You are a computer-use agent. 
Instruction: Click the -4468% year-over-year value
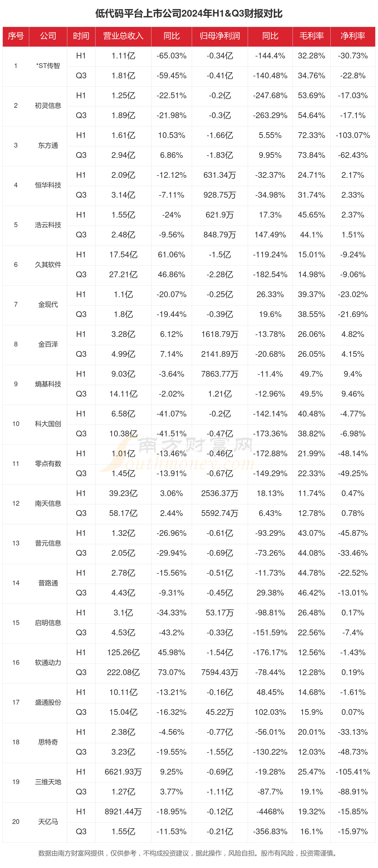point(270,811)
